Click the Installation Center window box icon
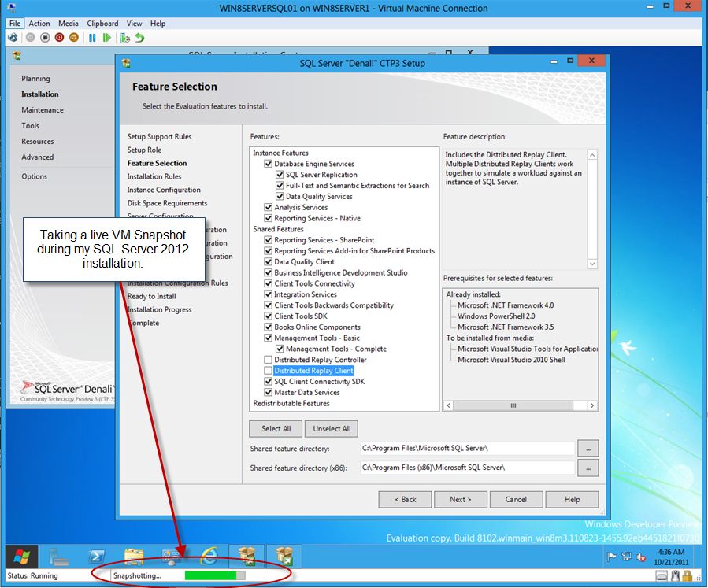Viewport: 708px width, 588px height. 17,56
